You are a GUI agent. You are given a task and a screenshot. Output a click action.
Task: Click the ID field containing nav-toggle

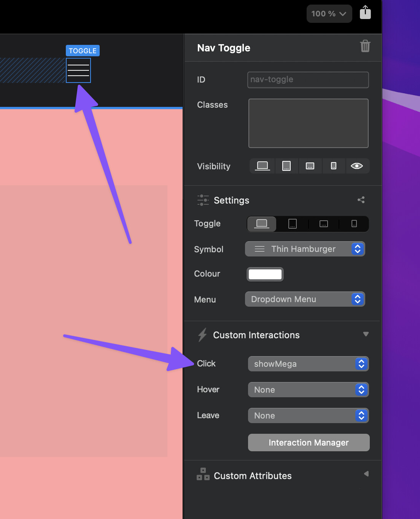308,80
